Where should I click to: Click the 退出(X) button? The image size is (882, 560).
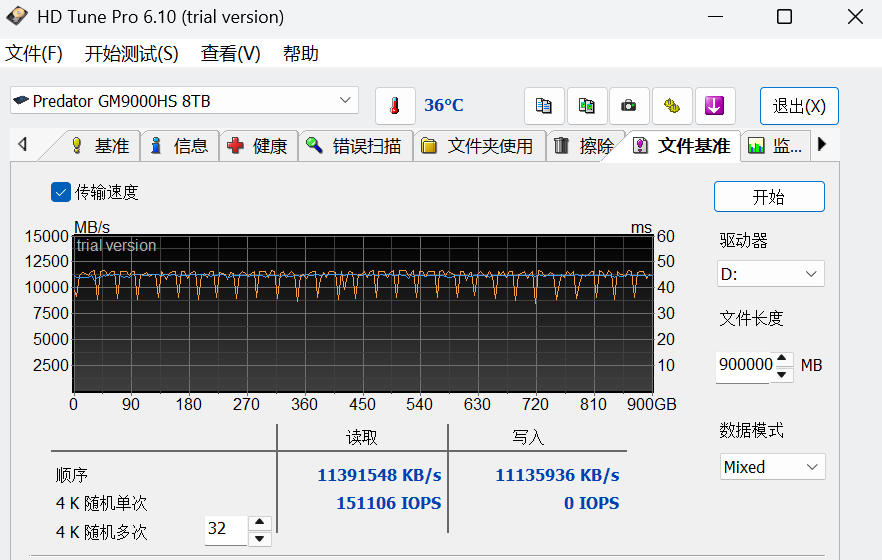[799, 106]
